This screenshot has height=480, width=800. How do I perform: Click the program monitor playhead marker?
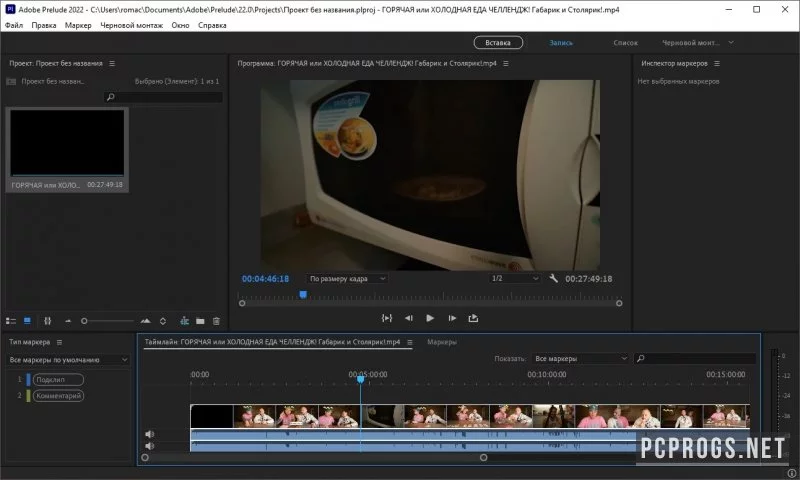click(303, 294)
